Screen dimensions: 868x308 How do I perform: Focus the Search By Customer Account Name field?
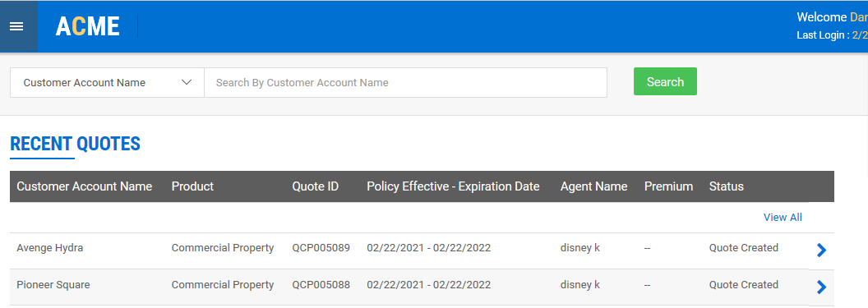(x=406, y=82)
